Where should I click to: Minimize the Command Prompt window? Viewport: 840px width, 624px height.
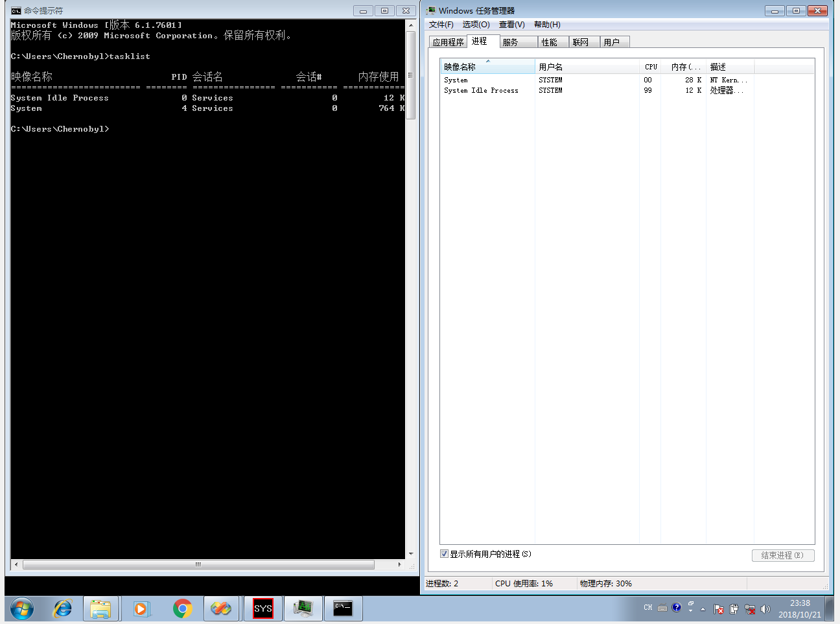point(363,10)
